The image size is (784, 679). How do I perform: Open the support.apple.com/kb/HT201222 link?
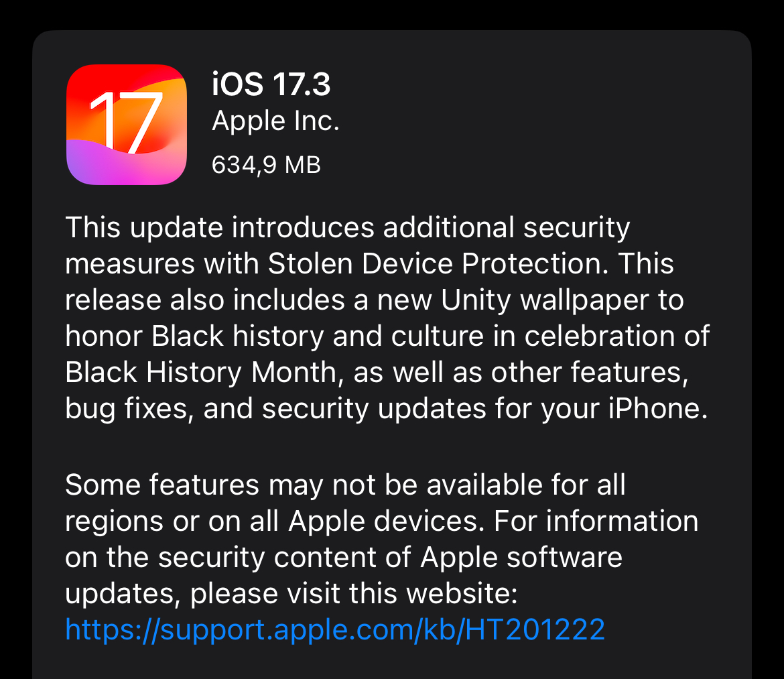335,629
